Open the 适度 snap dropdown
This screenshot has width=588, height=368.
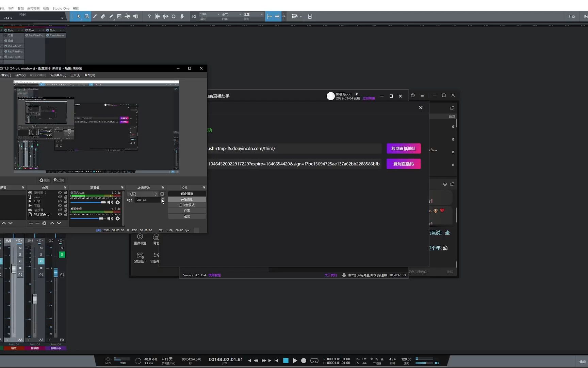(x=253, y=14)
